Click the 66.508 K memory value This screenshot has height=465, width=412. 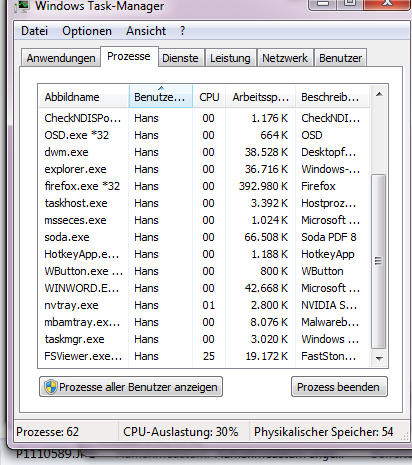[266, 237]
